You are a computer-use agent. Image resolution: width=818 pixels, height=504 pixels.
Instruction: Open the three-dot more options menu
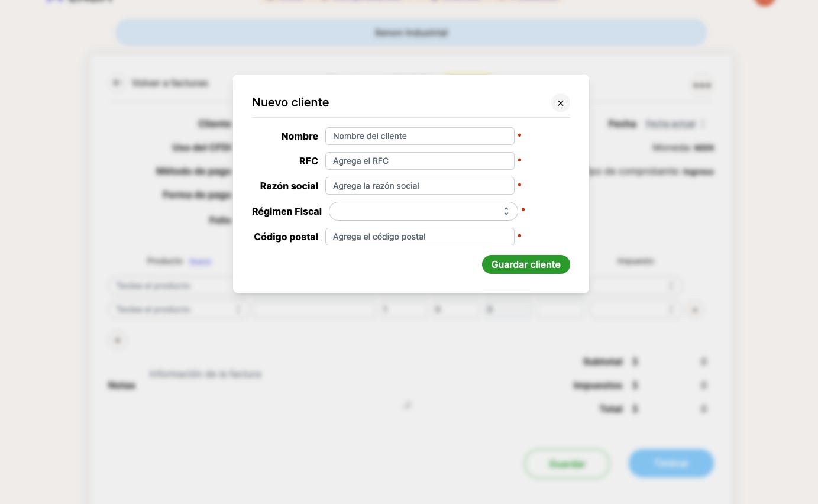pyautogui.click(x=701, y=85)
